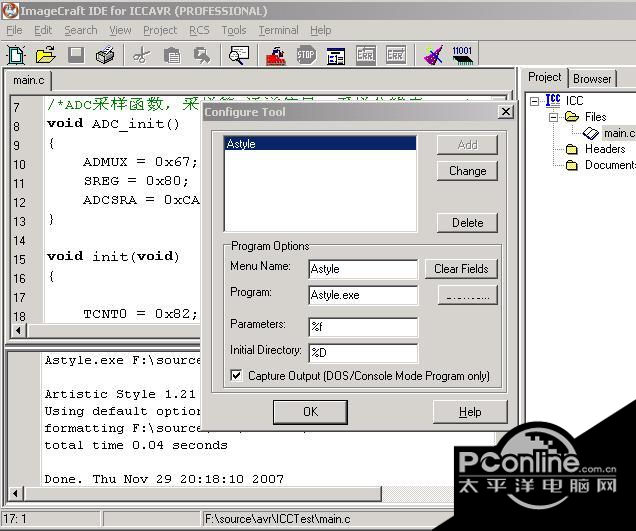
Task: Cut selection with the scissors icon
Action: [141, 55]
